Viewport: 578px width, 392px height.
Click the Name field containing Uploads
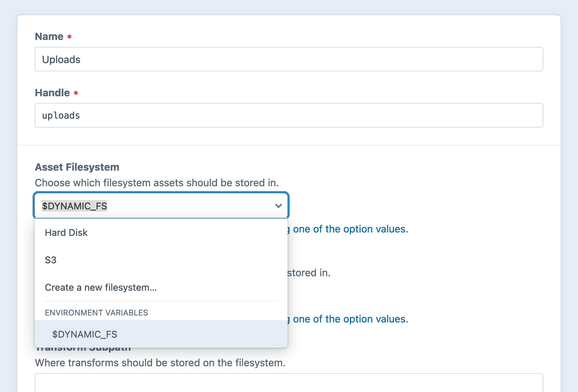[289, 59]
